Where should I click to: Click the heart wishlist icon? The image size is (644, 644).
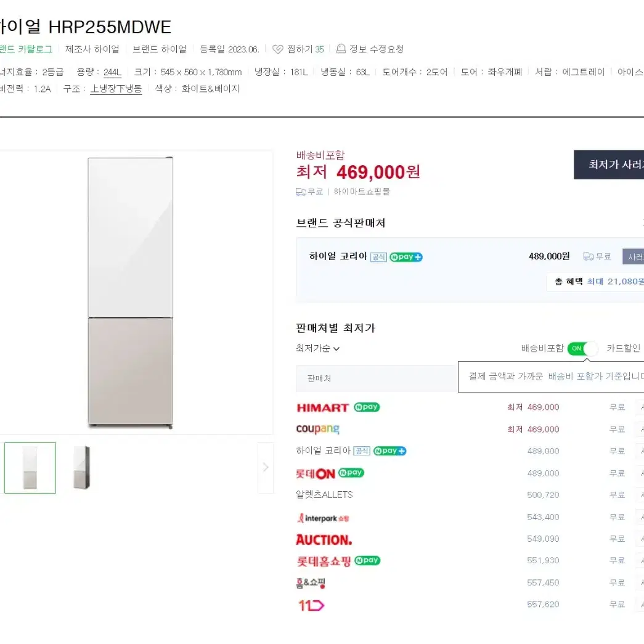(278, 49)
